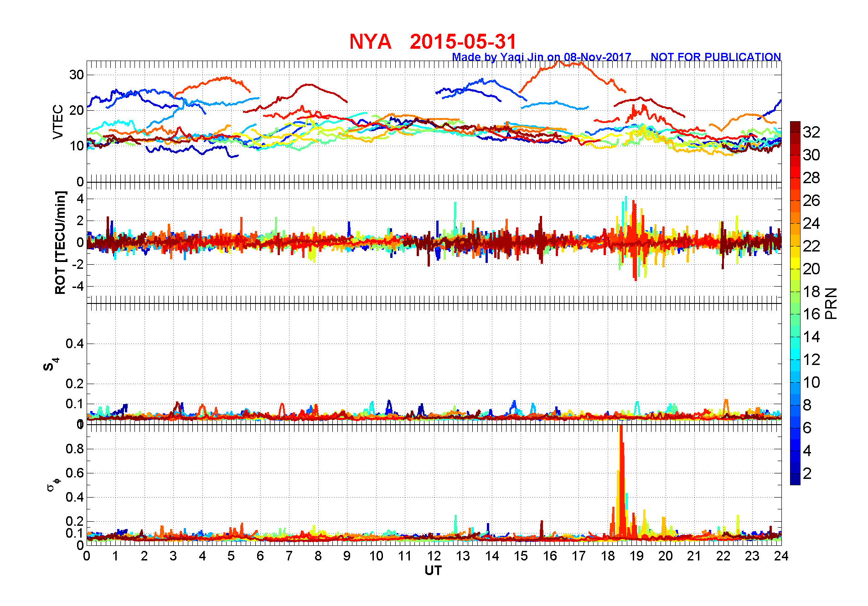Click the plot title NYA 2015-05-31
This screenshot has width=868, height=606.
433,42
